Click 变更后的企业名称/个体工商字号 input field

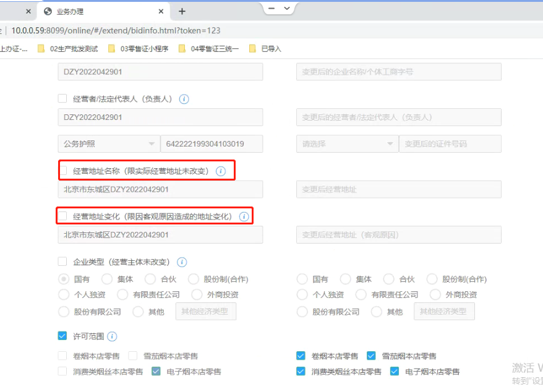399,72
